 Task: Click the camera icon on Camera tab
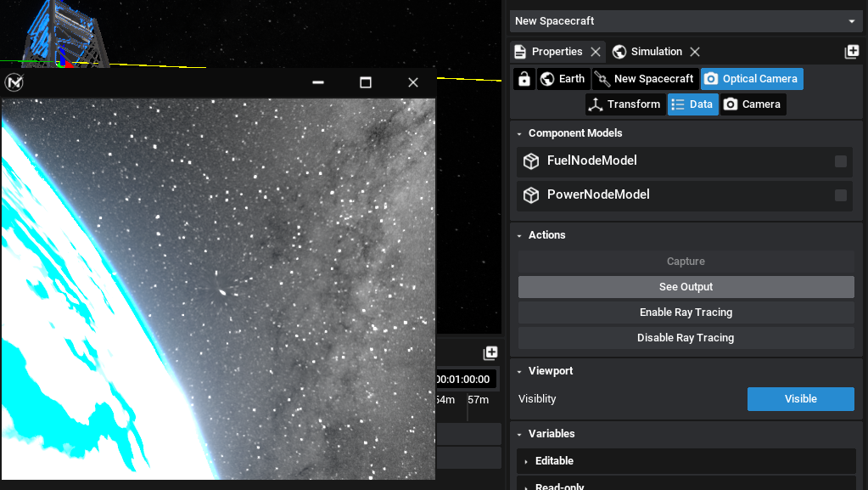(731, 104)
